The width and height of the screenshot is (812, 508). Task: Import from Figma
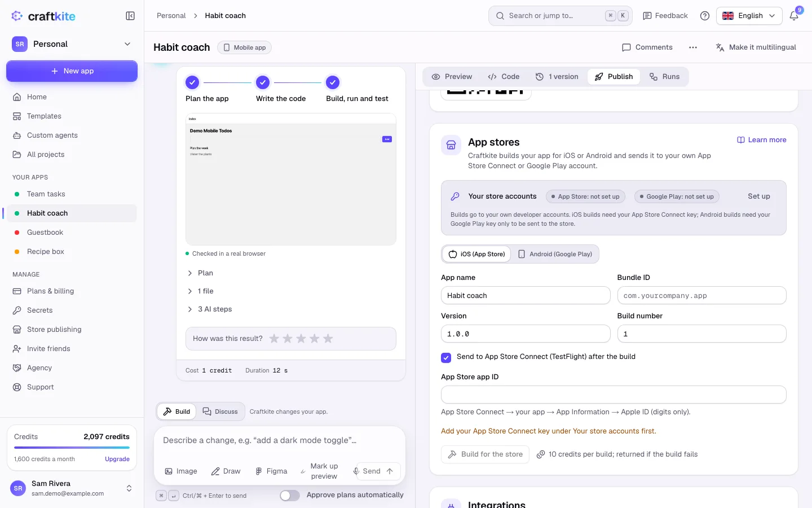271,471
